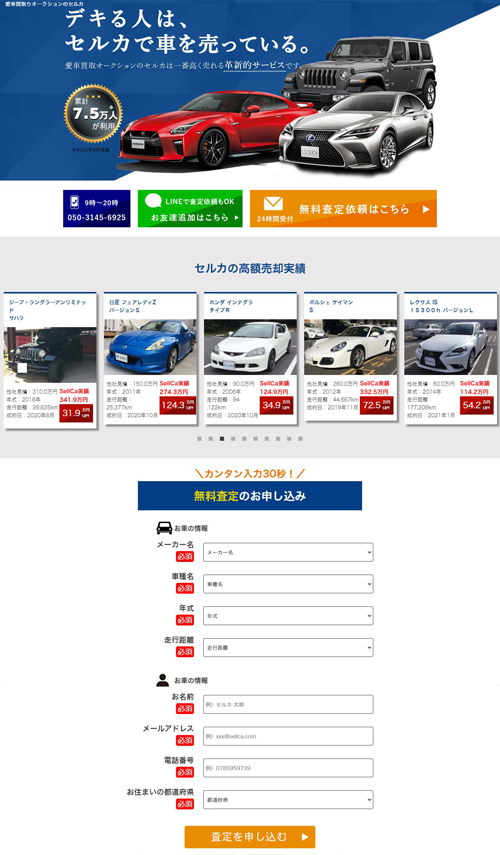
Task: Click SellCa実績 332.5万円 text
Action: [375, 388]
